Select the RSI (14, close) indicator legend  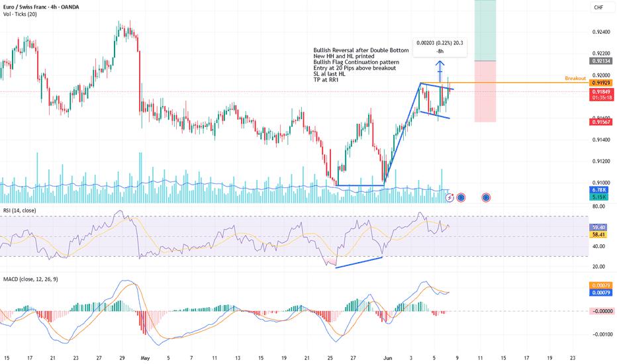20,210
